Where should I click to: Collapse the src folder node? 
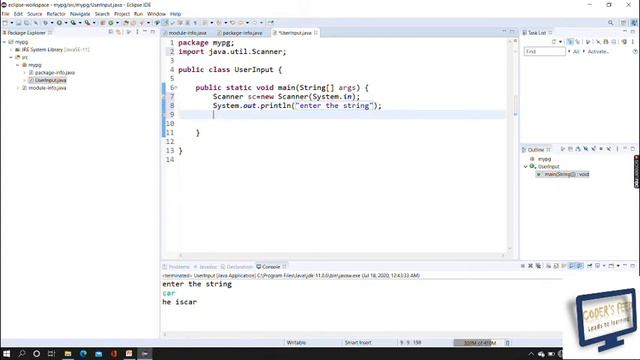click(11, 58)
